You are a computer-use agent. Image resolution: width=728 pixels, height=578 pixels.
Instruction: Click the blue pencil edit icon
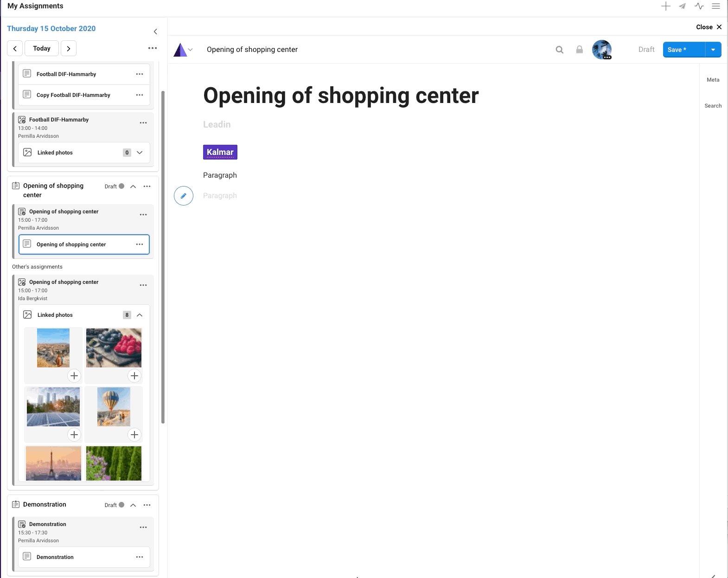click(x=184, y=196)
